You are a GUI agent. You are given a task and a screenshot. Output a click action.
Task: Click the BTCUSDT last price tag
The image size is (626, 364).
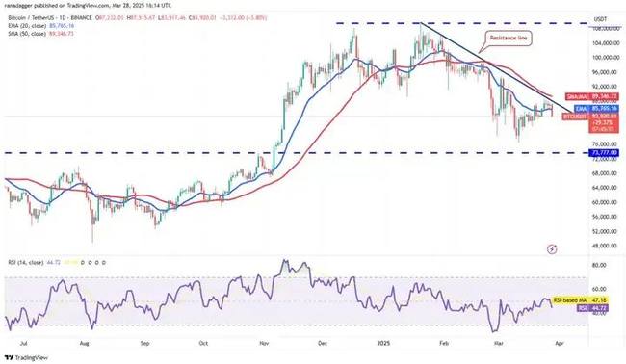coord(590,117)
